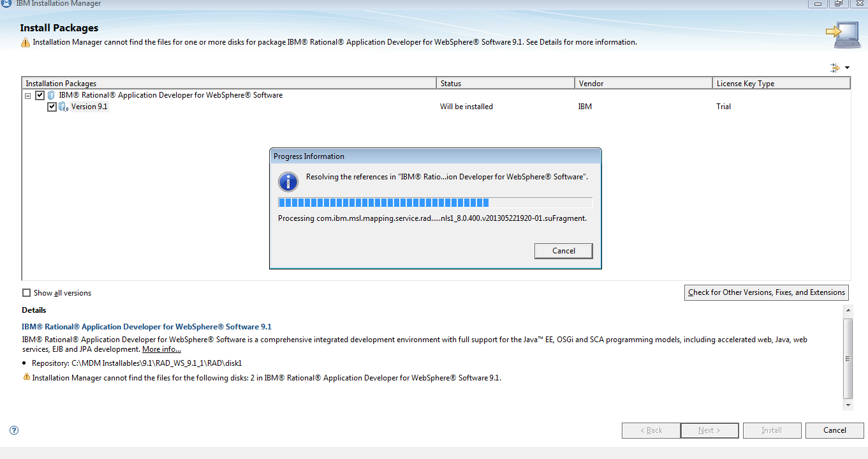
Task: Cancel the installation wizard
Action: click(x=835, y=430)
